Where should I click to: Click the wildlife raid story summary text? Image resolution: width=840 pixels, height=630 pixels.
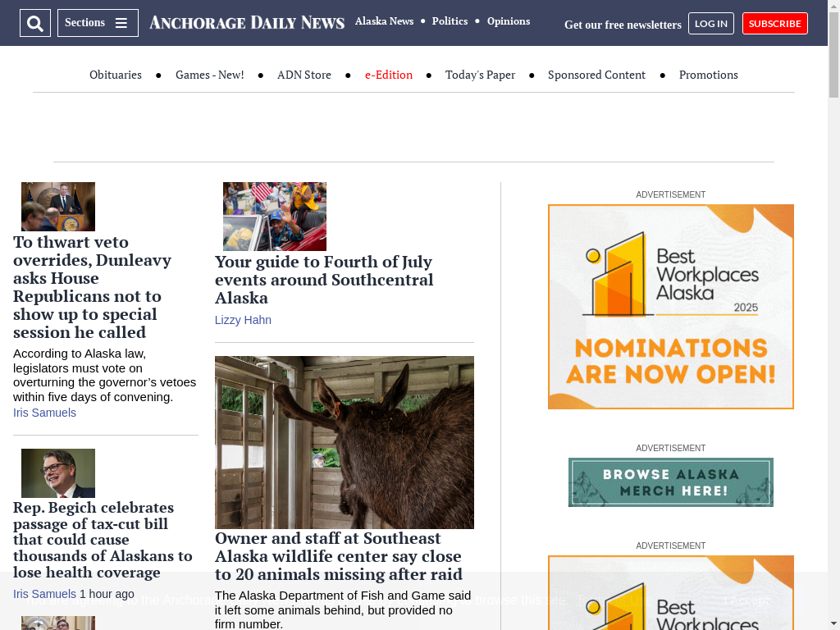(343, 610)
